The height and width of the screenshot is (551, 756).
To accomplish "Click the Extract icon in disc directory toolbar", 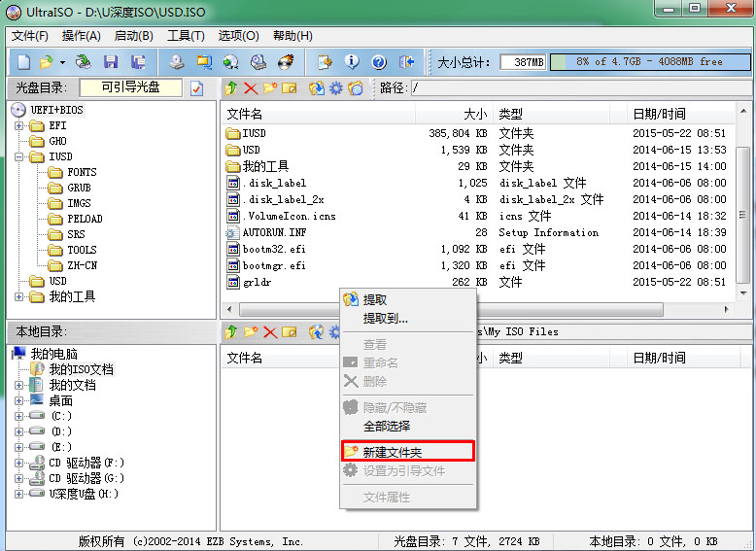I will tap(317, 88).
